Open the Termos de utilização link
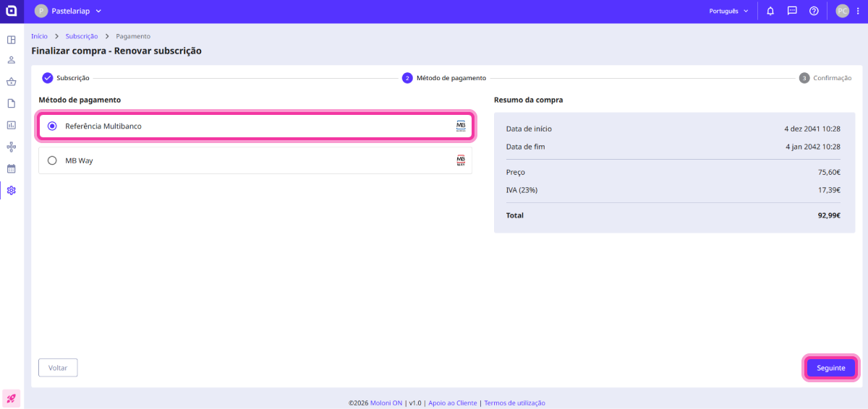Viewport: 868px width, 409px height. tap(514, 403)
